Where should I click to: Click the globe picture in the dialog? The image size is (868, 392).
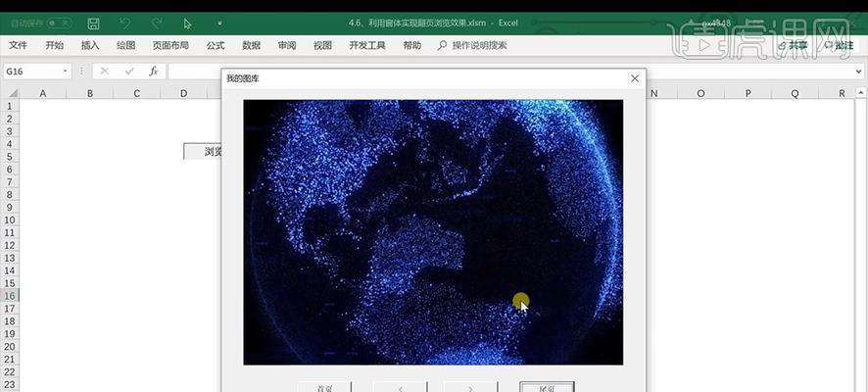433,232
